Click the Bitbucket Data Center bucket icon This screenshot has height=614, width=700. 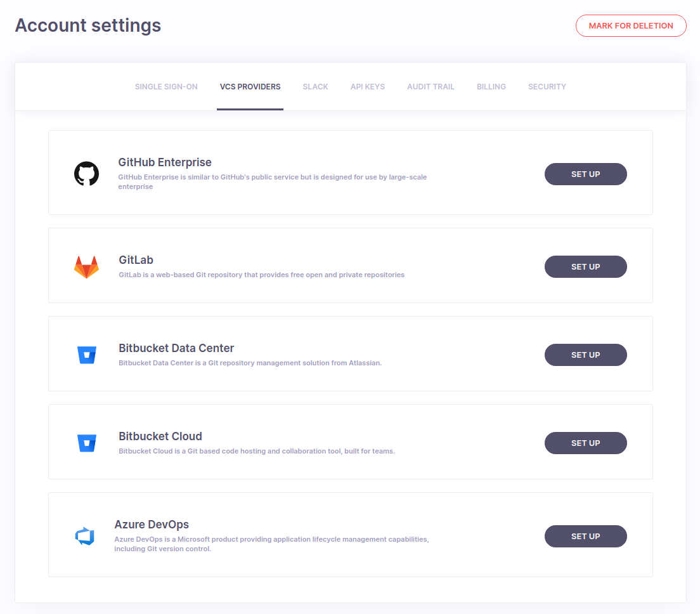[x=86, y=355]
